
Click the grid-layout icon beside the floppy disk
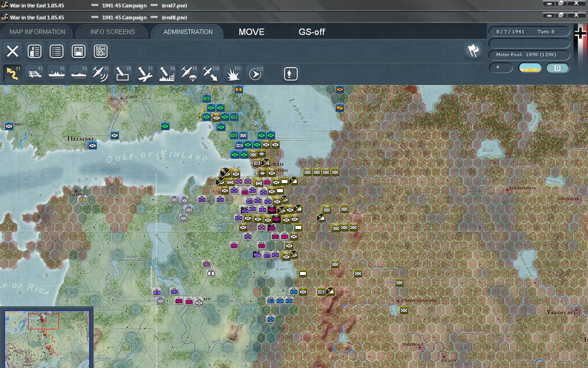click(101, 51)
